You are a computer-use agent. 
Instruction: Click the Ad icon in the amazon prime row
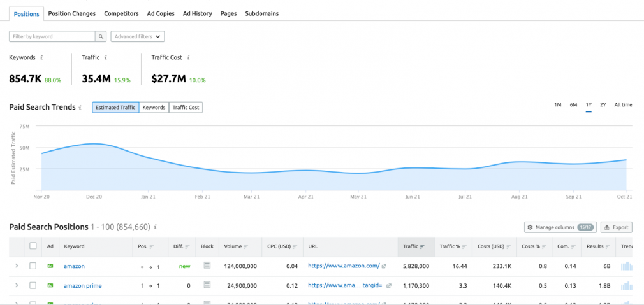[x=50, y=286]
